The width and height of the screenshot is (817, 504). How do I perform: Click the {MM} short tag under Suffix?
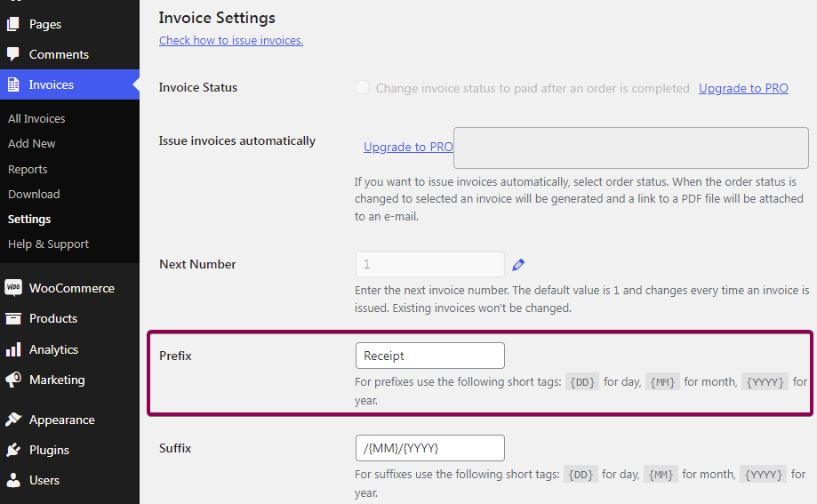661,475
